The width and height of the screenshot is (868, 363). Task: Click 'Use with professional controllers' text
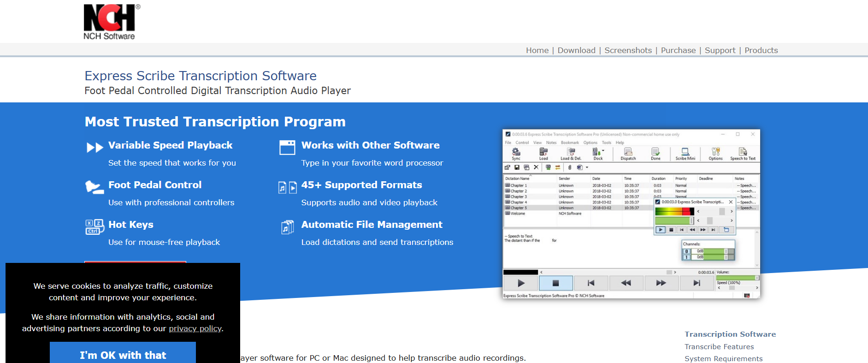171,202
